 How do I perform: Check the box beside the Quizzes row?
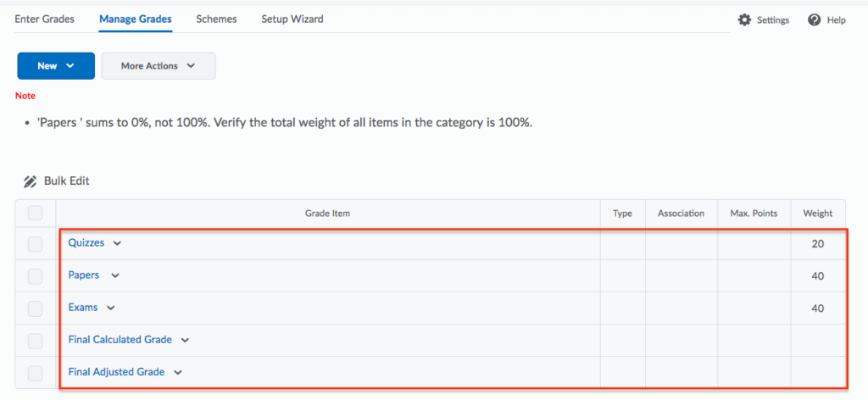point(35,244)
